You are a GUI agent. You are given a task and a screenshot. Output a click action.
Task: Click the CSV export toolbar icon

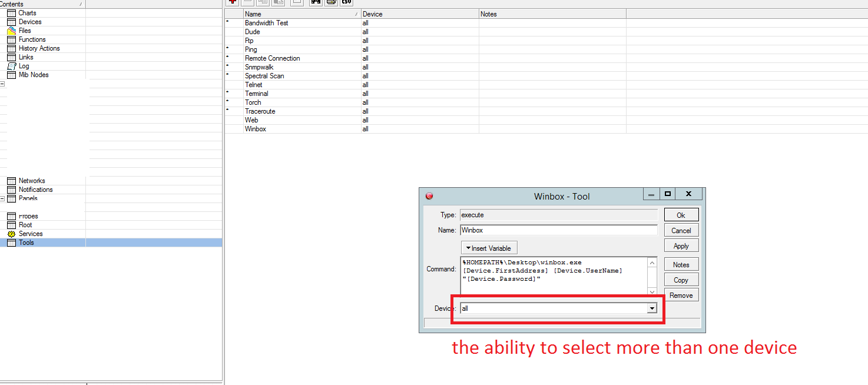click(x=346, y=2)
